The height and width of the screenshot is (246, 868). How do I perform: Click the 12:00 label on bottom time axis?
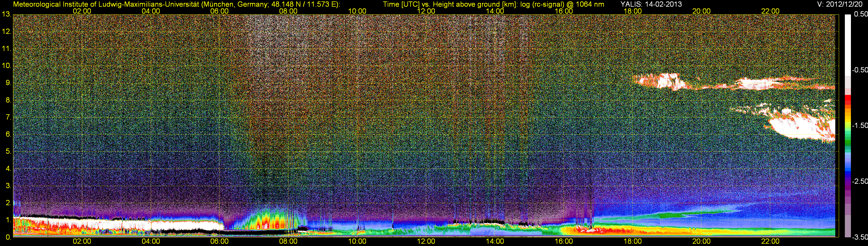pyautogui.click(x=426, y=241)
